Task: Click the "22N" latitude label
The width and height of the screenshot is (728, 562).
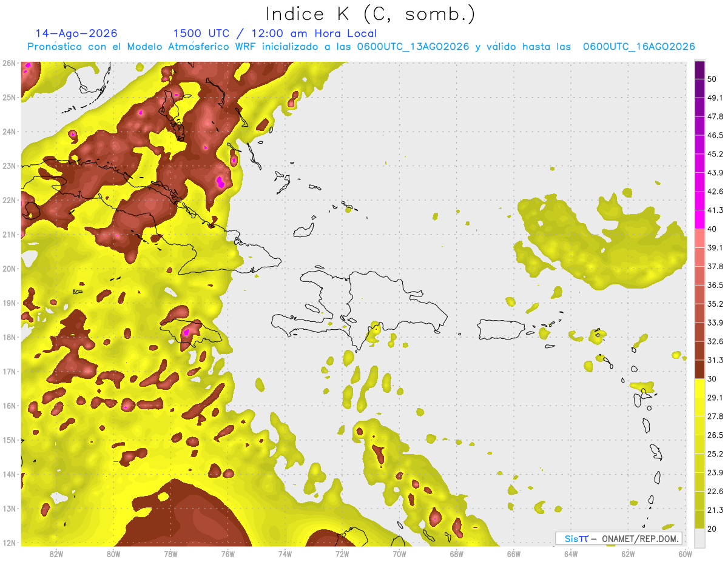Action: [x=9, y=200]
